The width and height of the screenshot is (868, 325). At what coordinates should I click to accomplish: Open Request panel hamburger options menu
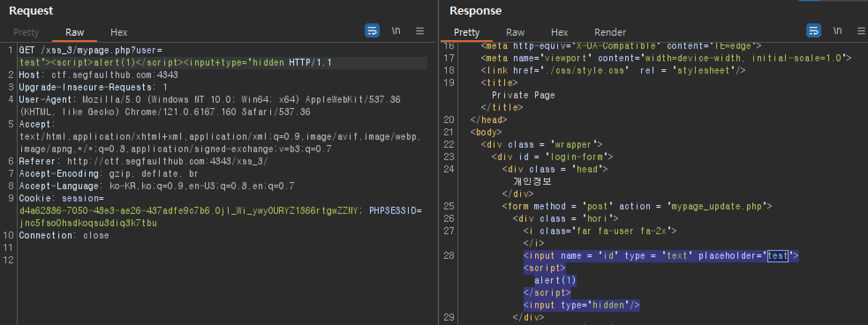(420, 30)
